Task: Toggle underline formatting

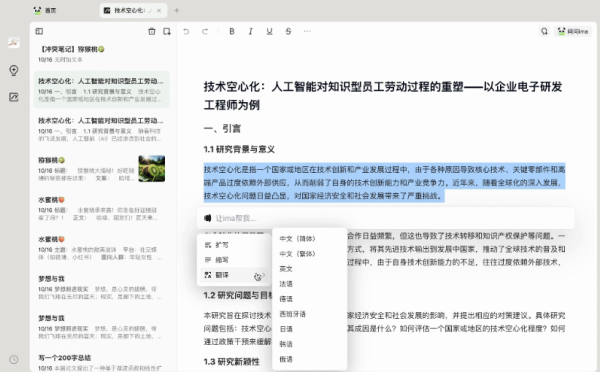Action: (269, 31)
